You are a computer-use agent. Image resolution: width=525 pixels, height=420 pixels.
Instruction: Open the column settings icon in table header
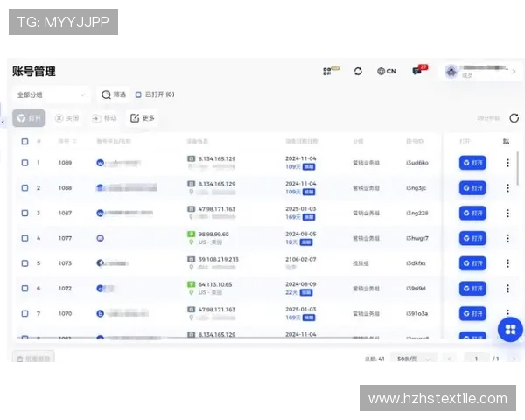point(507,142)
